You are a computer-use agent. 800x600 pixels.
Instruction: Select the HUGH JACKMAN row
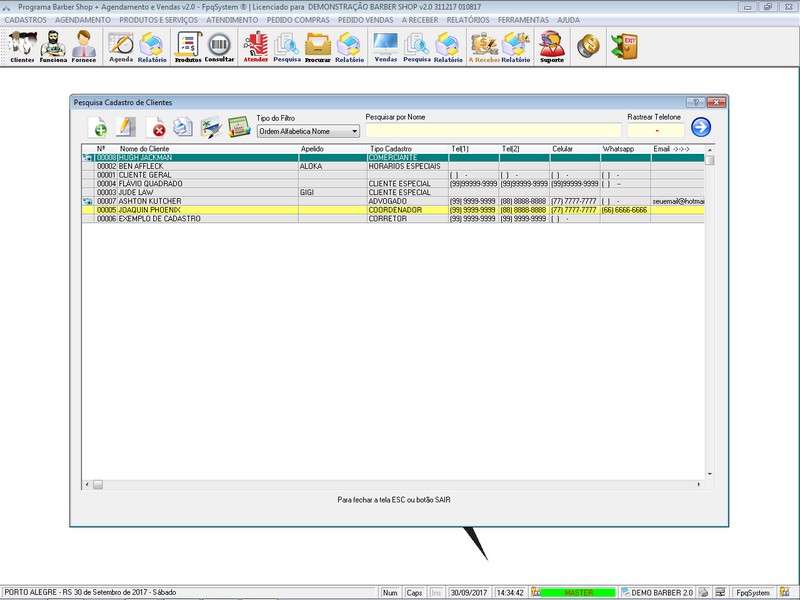pos(393,158)
